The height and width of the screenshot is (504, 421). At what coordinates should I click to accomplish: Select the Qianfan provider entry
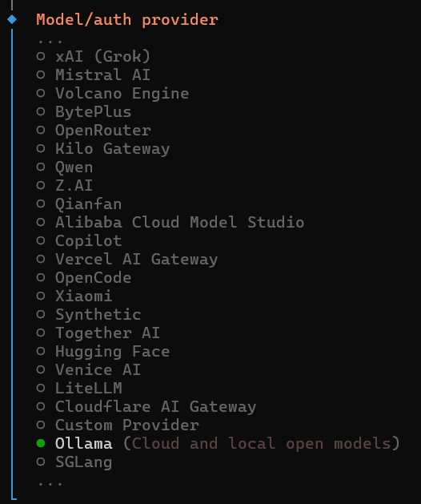click(x=79, y=204)
